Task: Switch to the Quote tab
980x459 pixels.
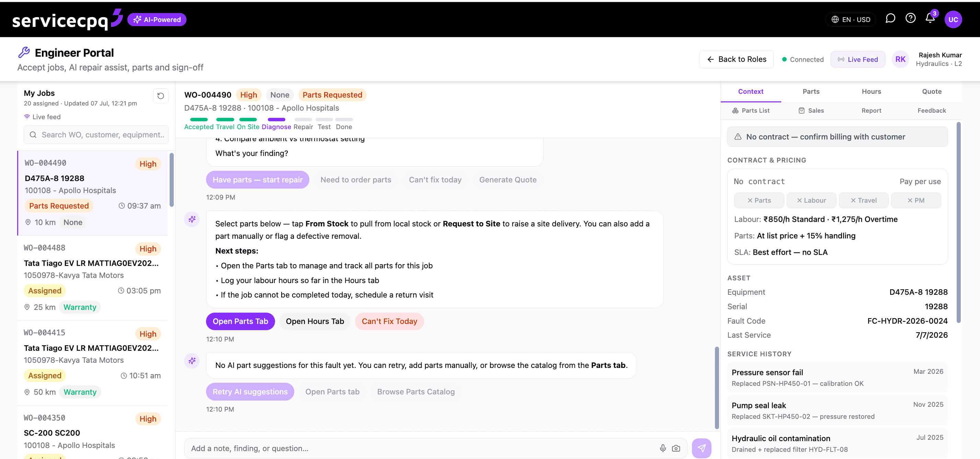Action: coord(932,92)
